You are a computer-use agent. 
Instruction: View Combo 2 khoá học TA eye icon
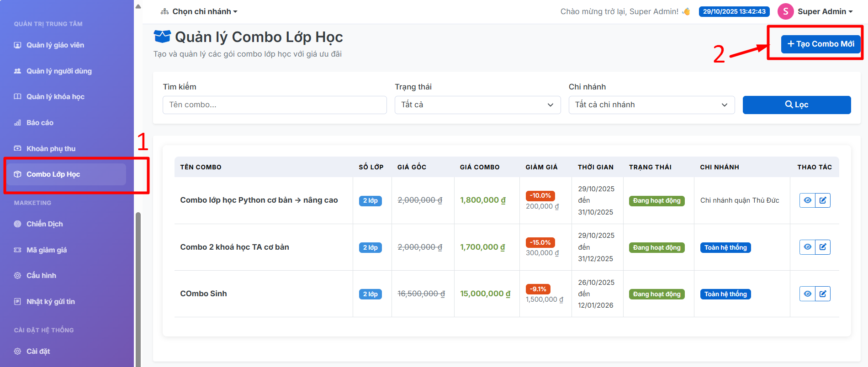(x=807, y=247)
